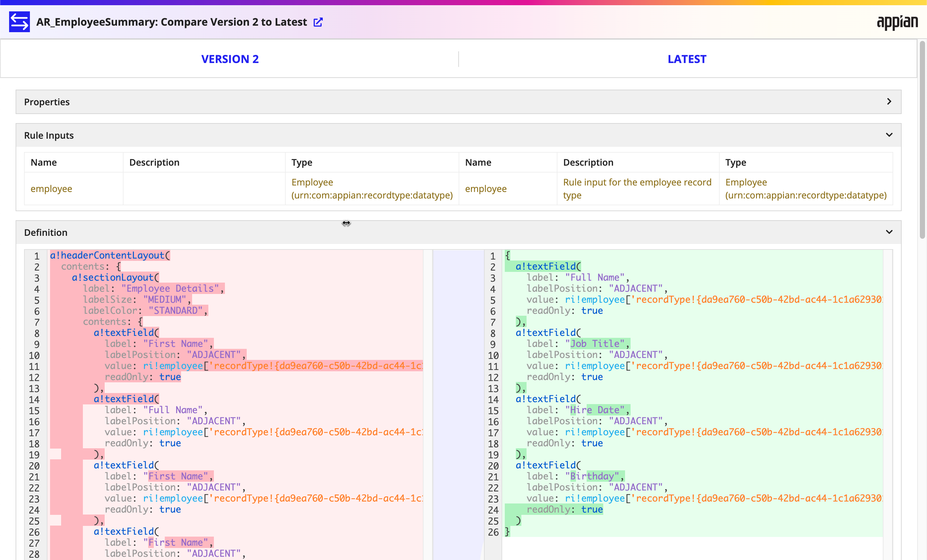927x560 pixels.
Task: Click the compare versions arrows icon
Action: coord(19,22)
